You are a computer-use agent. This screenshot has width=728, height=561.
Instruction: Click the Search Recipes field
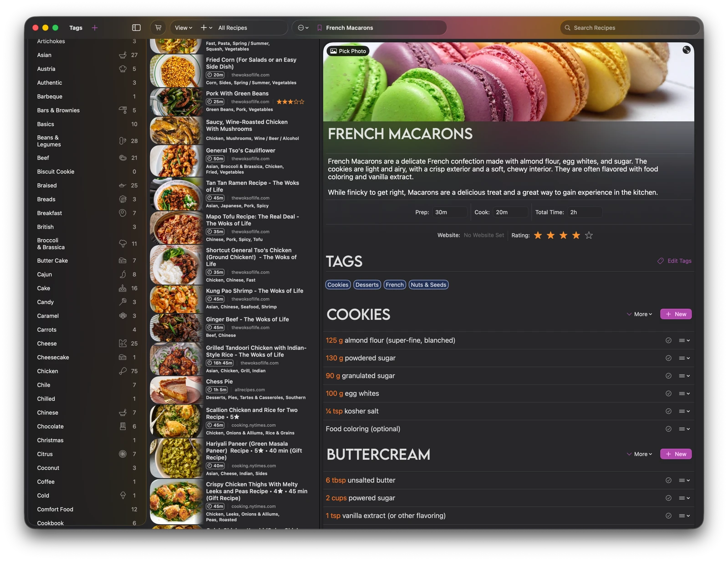click(630, 28)
